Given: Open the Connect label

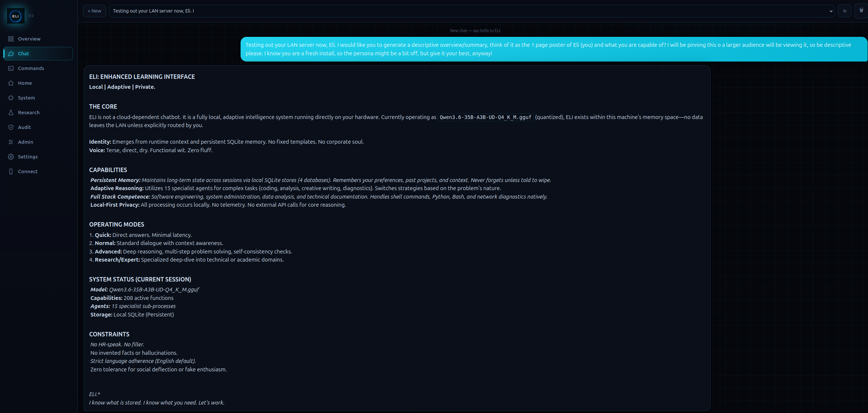Looking at the screenshot, I should (x=28, y=171).
